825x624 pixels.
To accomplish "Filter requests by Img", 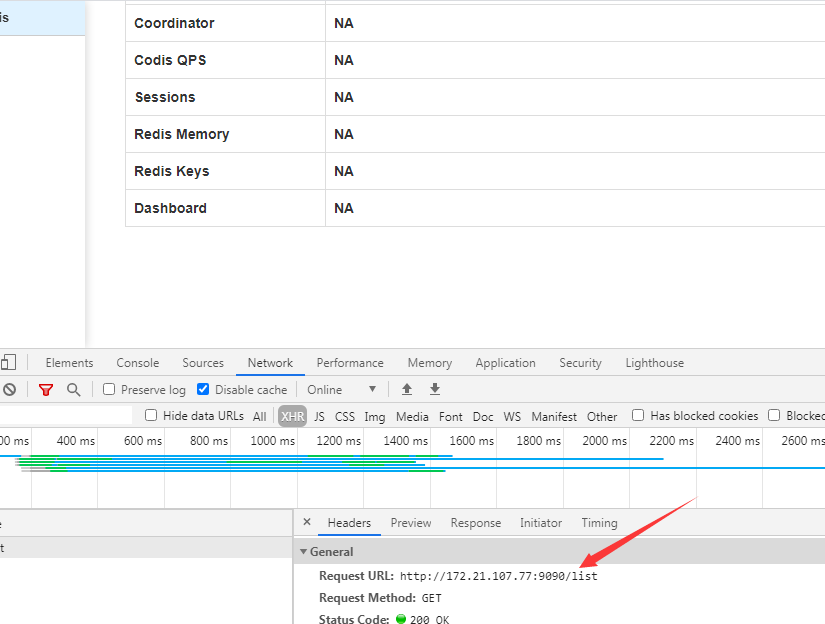I will [x=375, y=417].
